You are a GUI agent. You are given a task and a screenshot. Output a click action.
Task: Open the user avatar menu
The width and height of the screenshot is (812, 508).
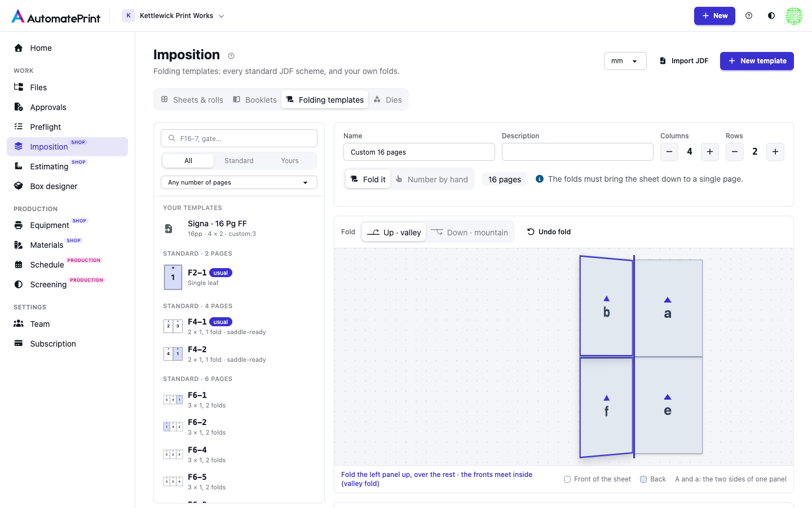pos(794,16)
